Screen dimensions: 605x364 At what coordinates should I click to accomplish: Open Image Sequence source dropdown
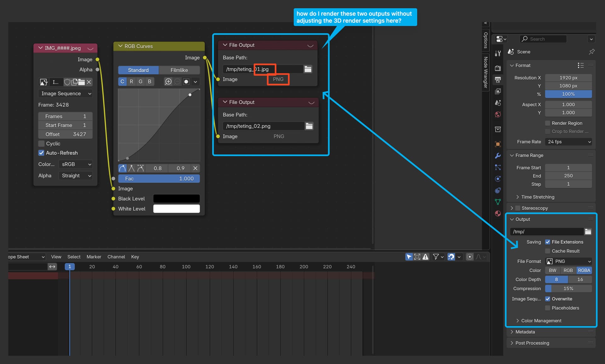(x=66, y=94)
